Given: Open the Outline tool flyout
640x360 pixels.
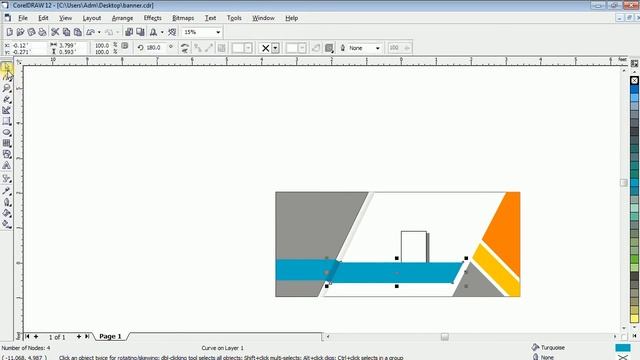Looking at the screenshot, I should pos(7,202).
